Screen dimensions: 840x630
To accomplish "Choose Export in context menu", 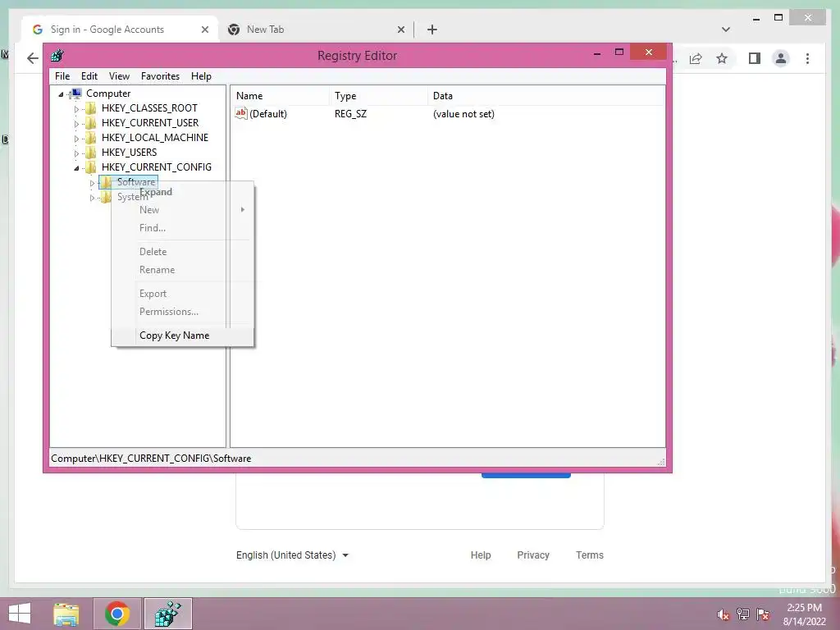I will click(x=182, y=294).
